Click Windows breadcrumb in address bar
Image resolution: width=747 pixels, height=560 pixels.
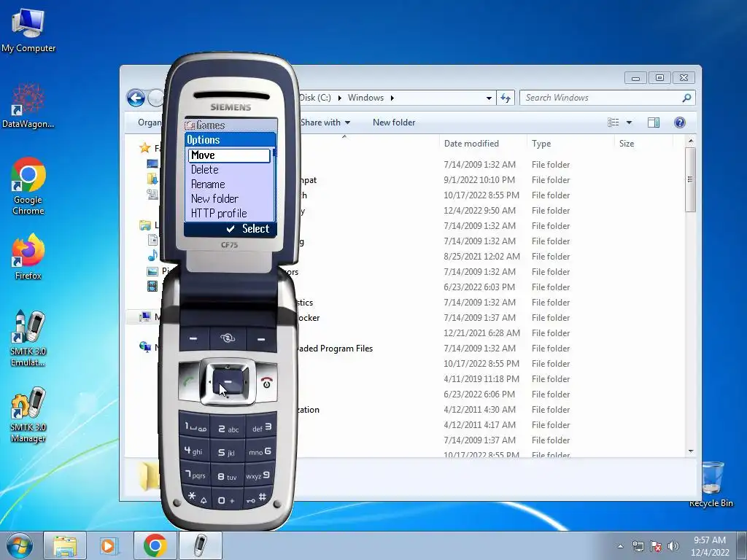(x=365, y=98)
